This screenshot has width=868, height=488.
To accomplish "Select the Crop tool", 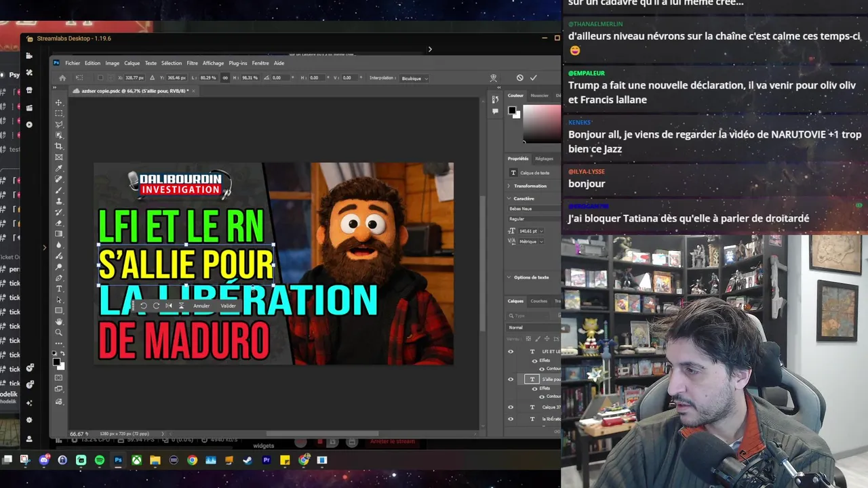I will [x=59, y=146].
